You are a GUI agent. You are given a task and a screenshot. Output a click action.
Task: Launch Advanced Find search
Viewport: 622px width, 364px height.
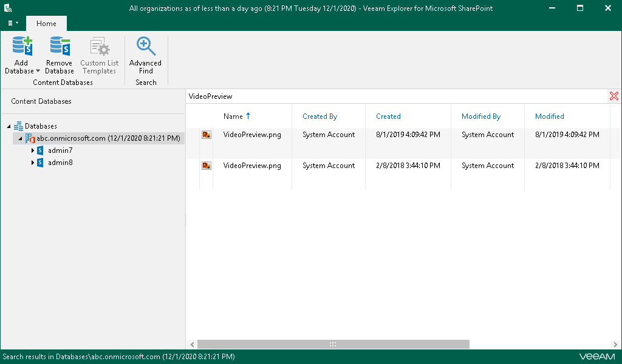pos(146,55)
